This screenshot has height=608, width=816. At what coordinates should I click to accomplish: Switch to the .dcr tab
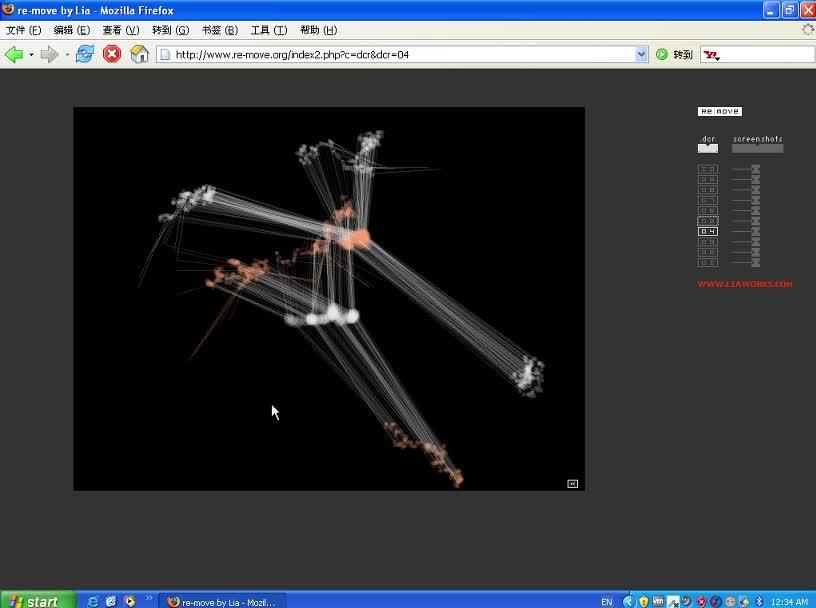click(x=708, y=144)
